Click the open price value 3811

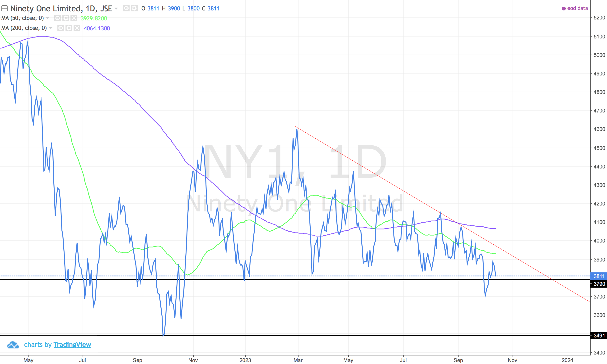[153, 9]
